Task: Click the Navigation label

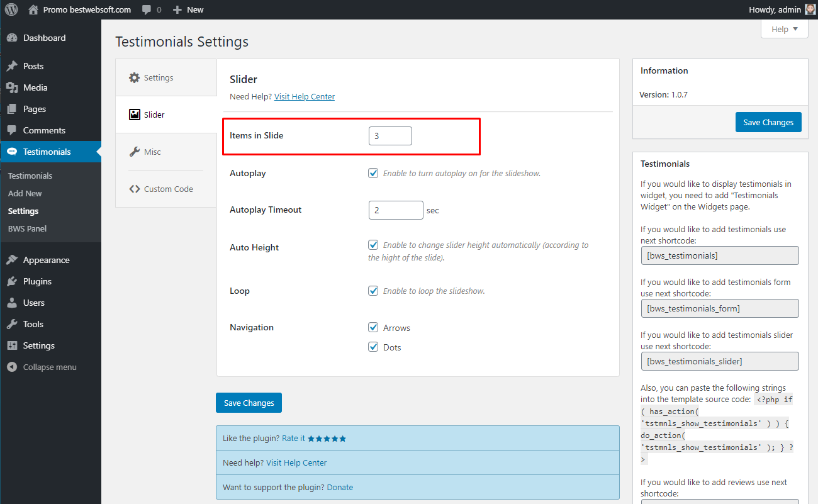Action: pos(252,327)
